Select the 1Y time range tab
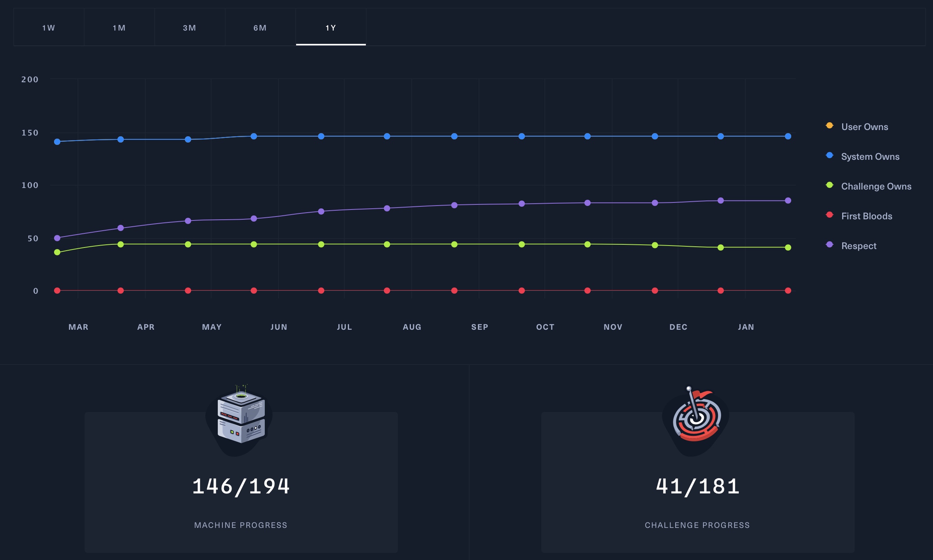This screenshot has width=933, height=560. (331, 28)
